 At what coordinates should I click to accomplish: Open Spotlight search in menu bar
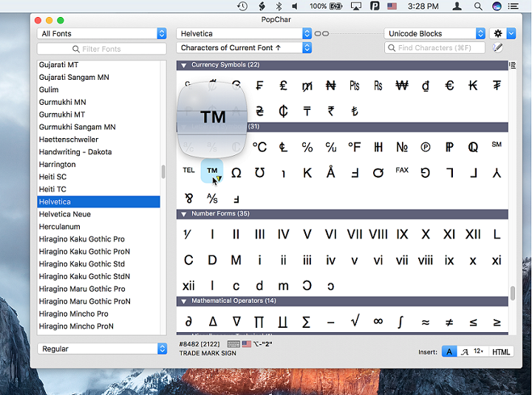point(478,6)
